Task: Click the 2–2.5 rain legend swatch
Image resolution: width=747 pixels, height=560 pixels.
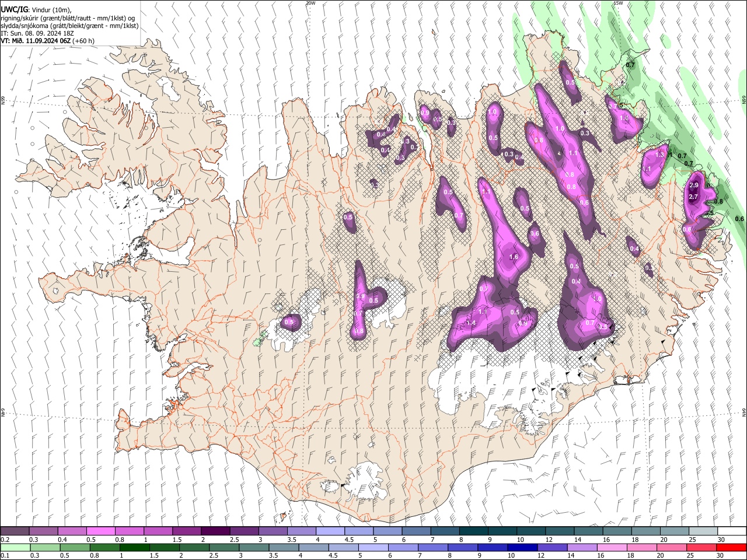Action: [194, 548]
